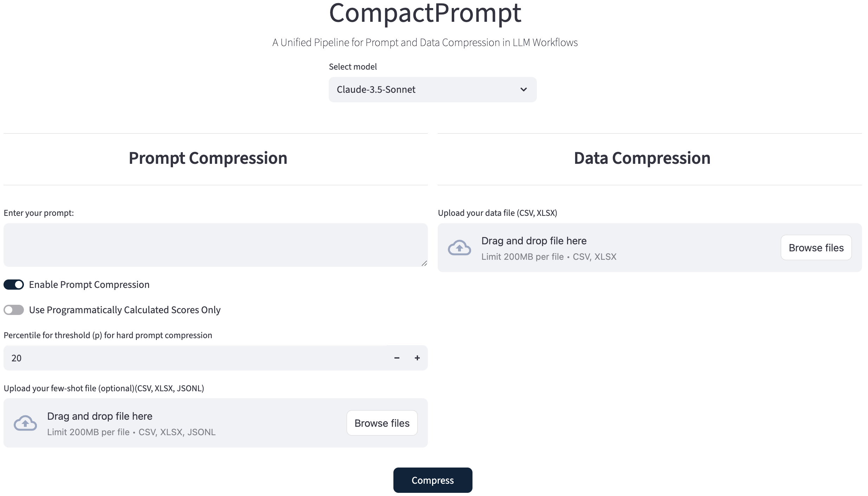Click the chevron arrow on model selector
Viewport: 868px width, 496px height.
(523, 90)
